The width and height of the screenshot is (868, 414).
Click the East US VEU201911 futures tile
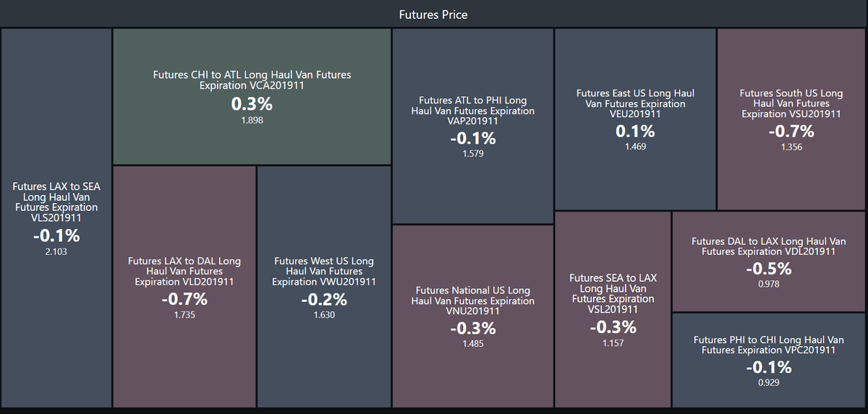pos(635,120)
